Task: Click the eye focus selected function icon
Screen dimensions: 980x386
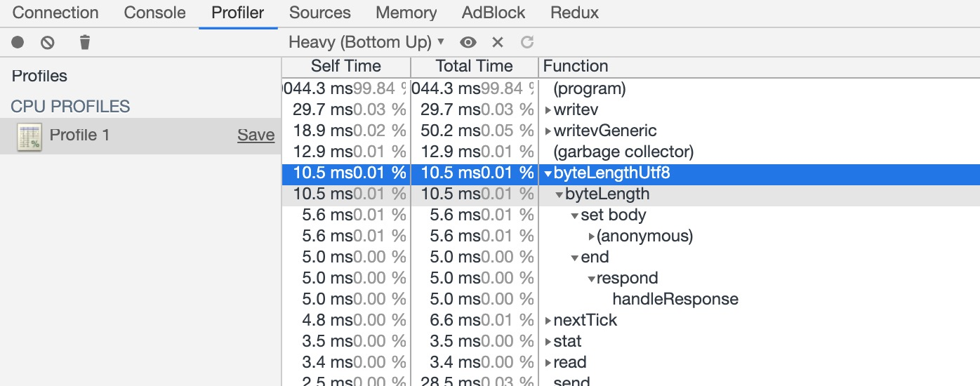Action: pyautogui.click(x=468, y=43)
